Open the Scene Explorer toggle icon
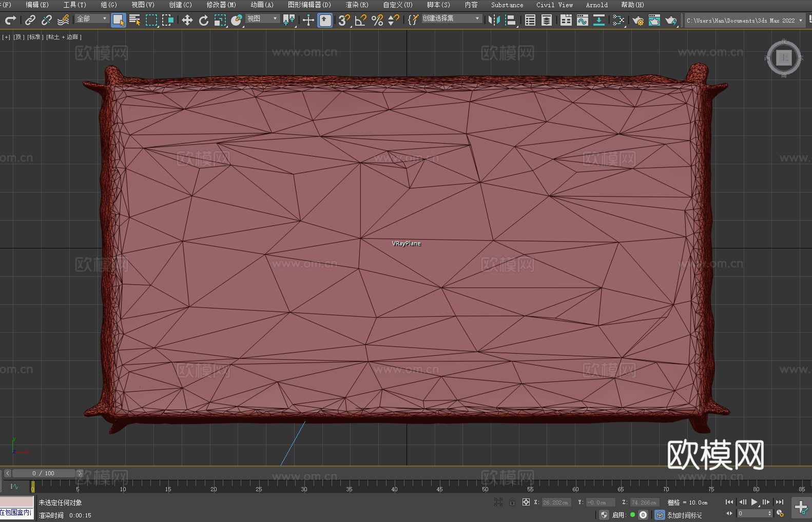Image resolution: width=812 pixels, height=522 pixels. coord(530,20)
